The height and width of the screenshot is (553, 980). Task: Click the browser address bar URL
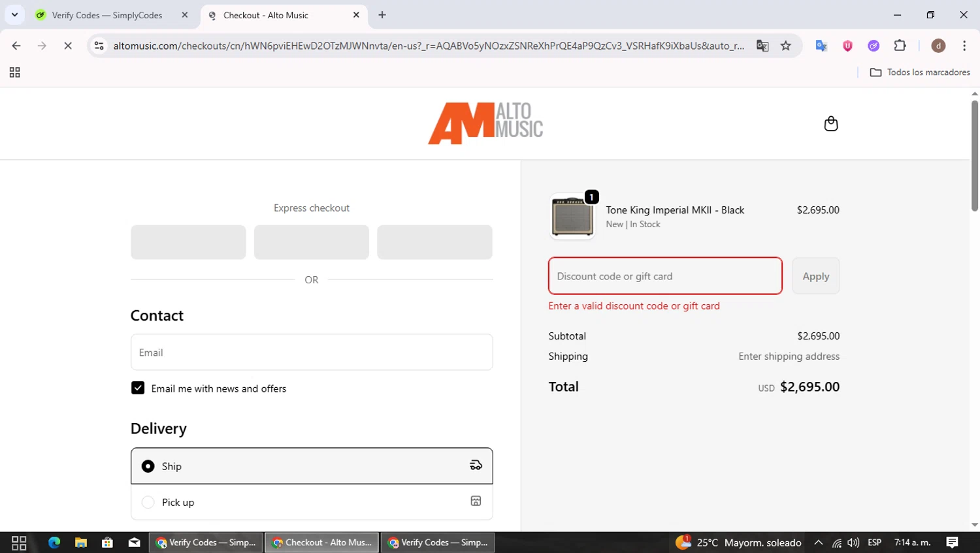click(x=429, y=46)
